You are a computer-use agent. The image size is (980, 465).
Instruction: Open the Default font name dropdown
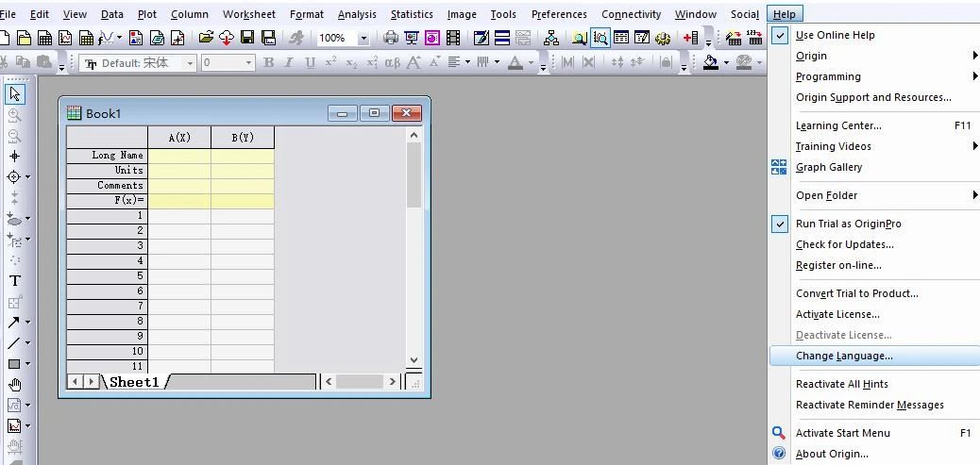pos(190,63)
